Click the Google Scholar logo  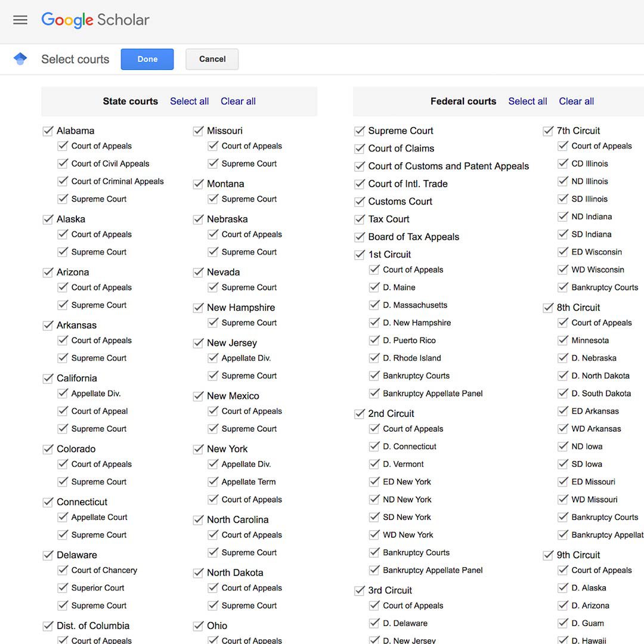[x=95, y=20]
